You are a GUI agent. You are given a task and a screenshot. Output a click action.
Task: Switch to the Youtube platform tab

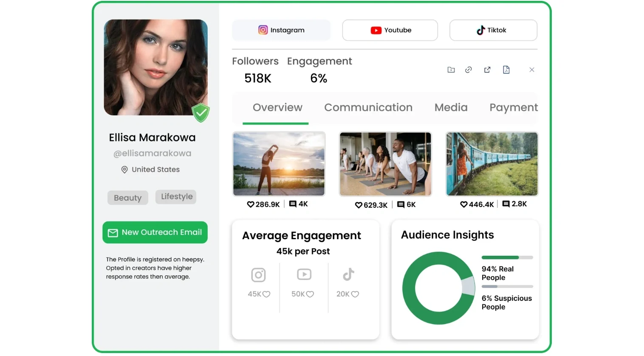pyautogui.click(x=390, y=30)
